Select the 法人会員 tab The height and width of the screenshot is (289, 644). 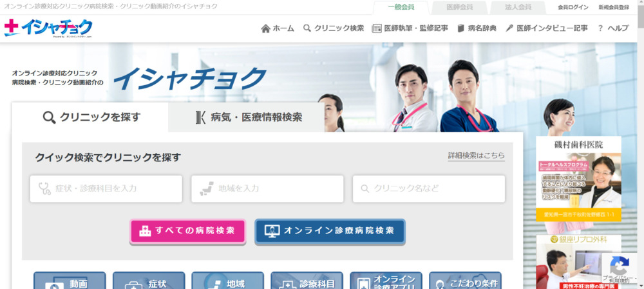tap(518, 7)
